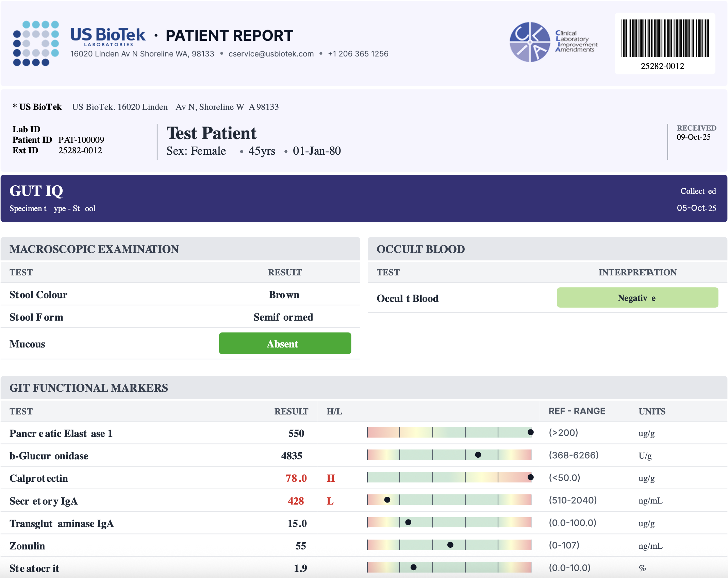Click the barcode image 25282-0012
This screenshot has height=578, width=728.
tap(665, 38)
